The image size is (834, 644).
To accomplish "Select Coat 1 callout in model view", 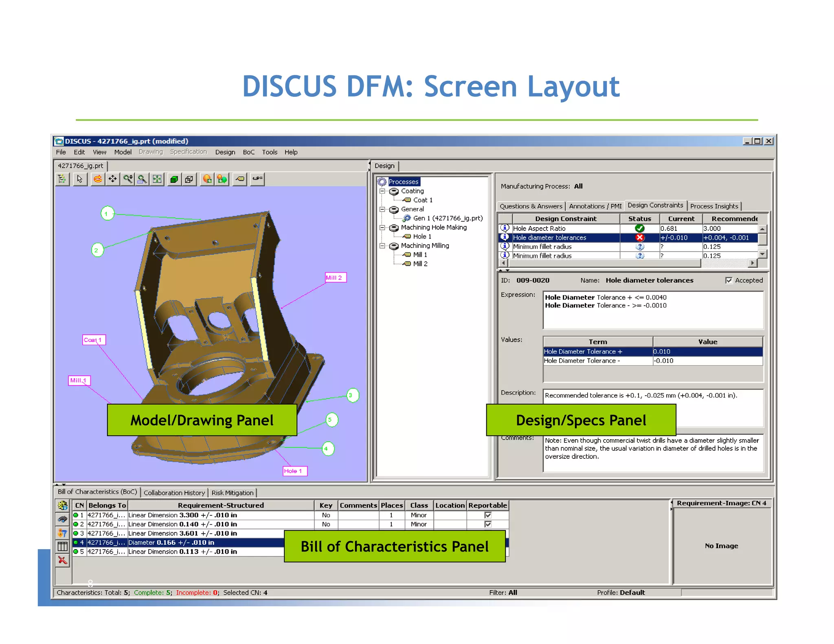I will pos(94,340).
